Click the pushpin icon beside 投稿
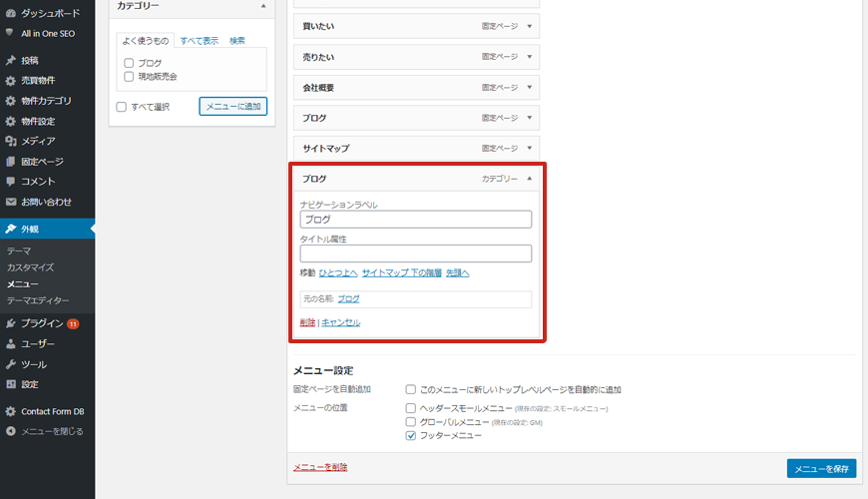Screen dimensions: 868x499 [10, 60]
